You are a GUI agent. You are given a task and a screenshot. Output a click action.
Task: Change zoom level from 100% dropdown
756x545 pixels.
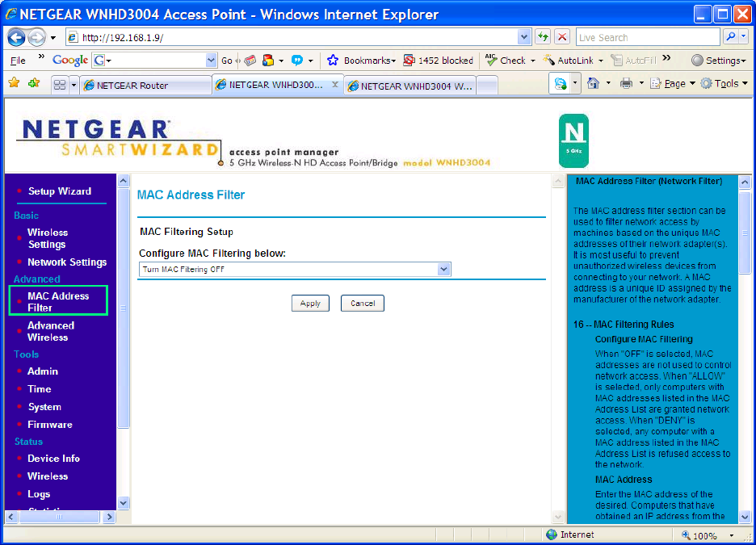pos(732,535)
